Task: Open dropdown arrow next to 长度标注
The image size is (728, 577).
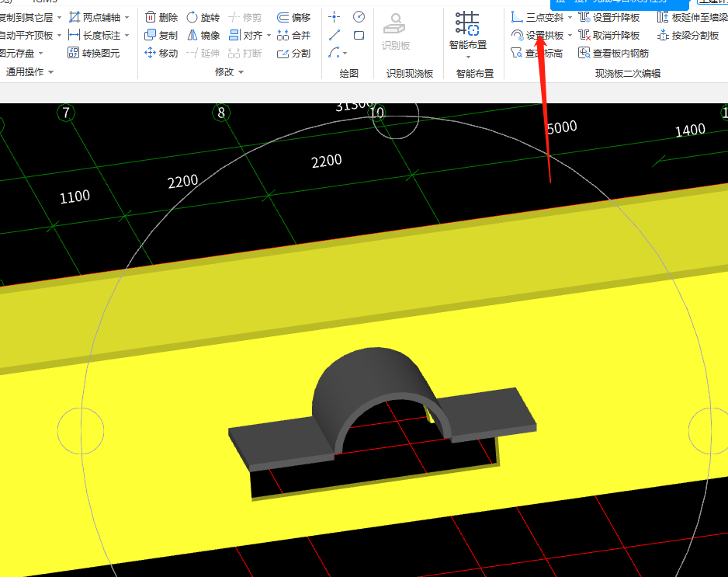Action: (127, 35)
